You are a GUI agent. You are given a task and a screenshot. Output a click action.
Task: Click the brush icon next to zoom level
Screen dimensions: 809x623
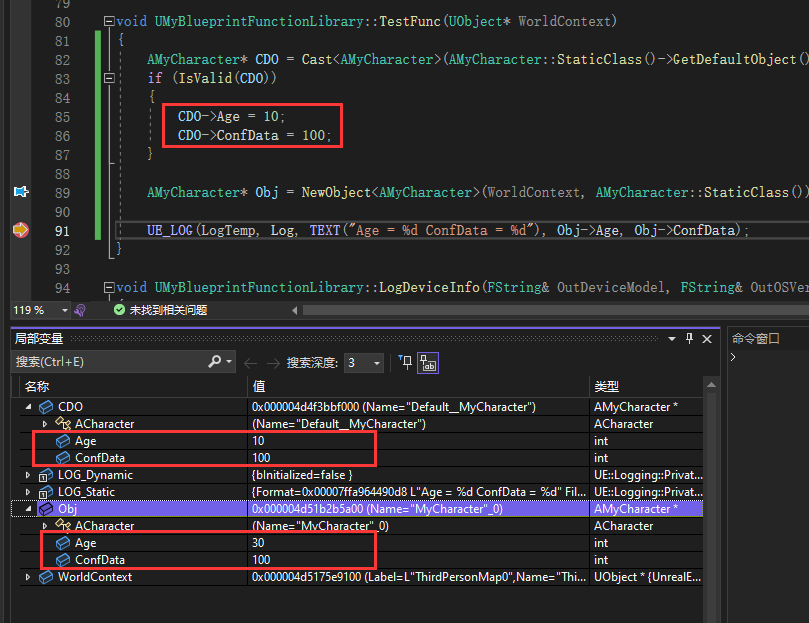(80, 310)
